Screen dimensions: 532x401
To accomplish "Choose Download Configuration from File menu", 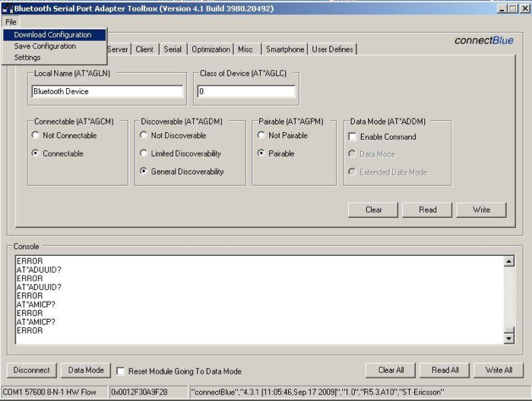I will click(54, 35).
